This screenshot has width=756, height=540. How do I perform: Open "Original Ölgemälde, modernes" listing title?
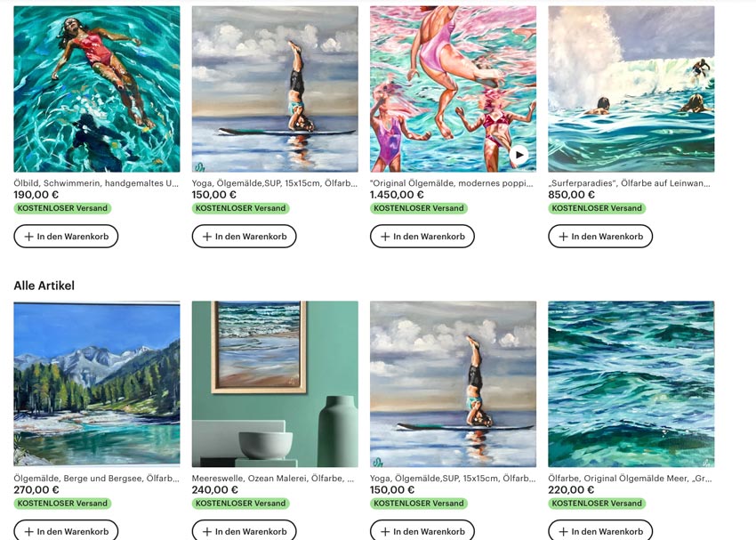tap(451, 183)
